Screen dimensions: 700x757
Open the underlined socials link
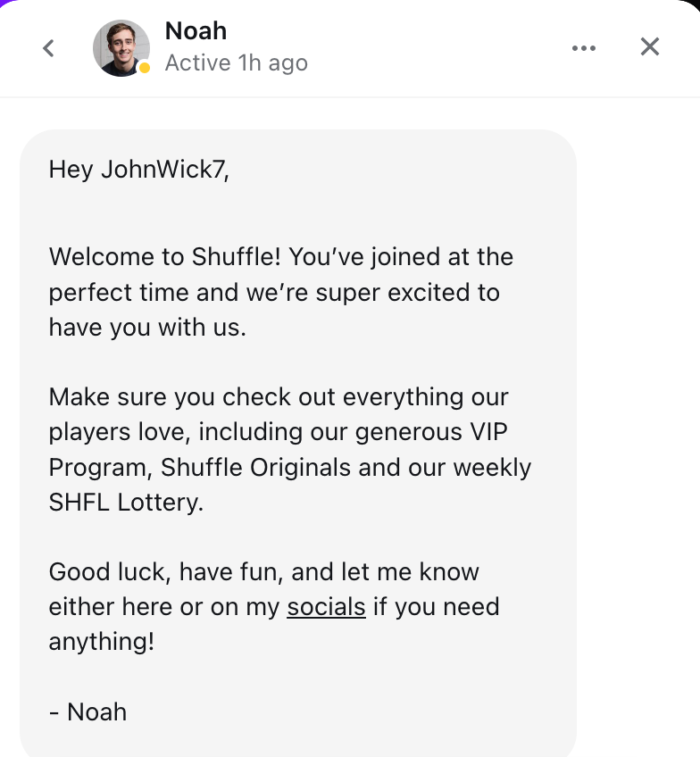(326, 607)
